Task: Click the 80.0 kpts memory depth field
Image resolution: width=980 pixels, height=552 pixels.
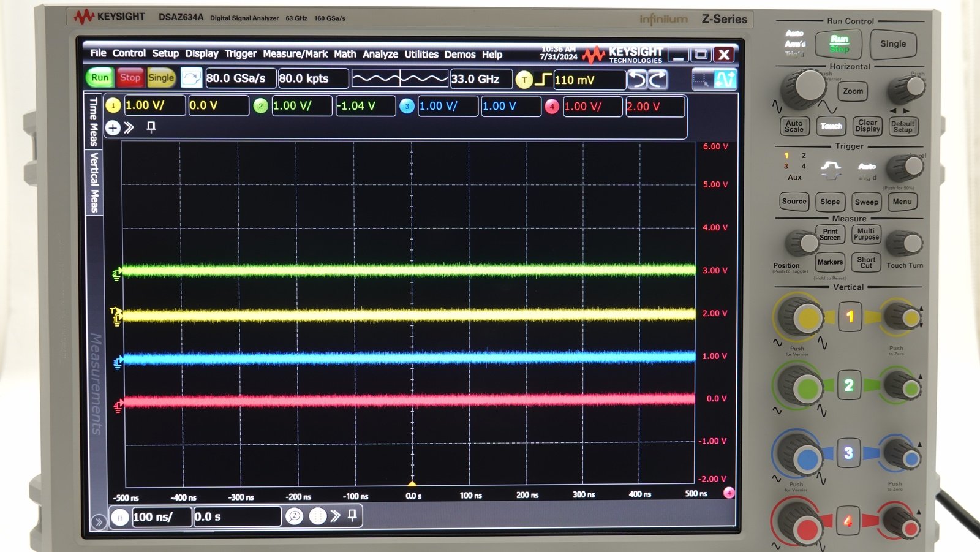Action: 313,78
